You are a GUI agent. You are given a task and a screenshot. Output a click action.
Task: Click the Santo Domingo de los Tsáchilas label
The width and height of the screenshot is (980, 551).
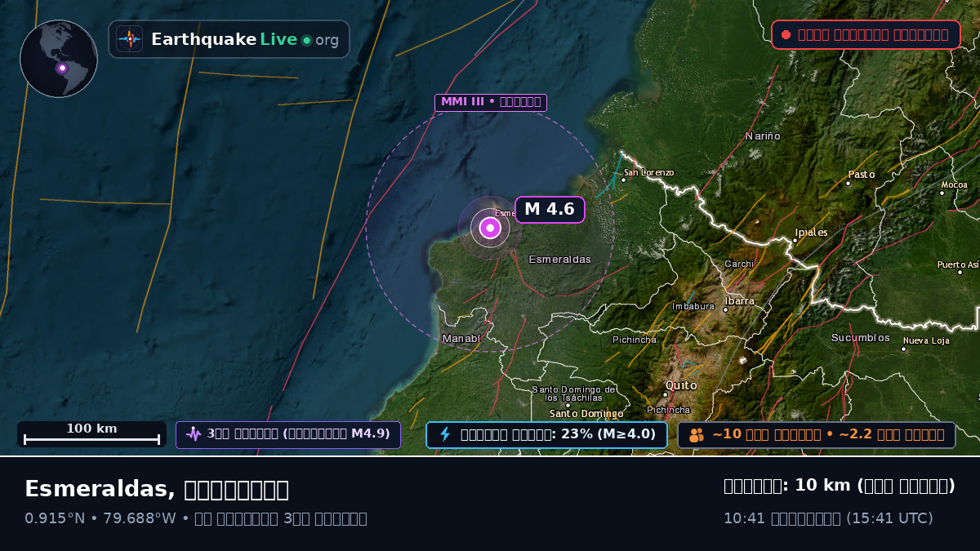pos(574,393)
